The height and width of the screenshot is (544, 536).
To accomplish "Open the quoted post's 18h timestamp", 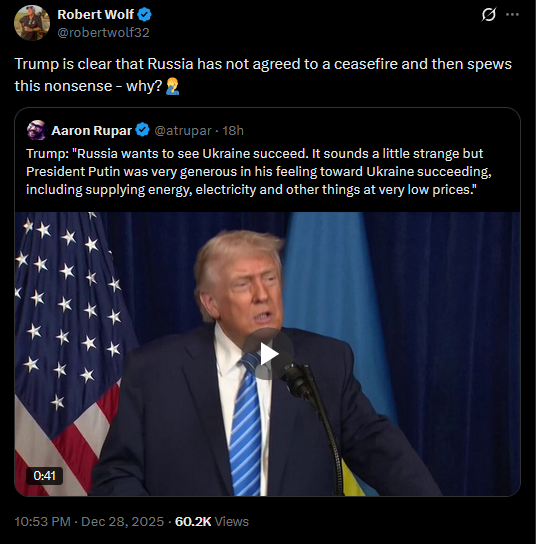I will 233,130.
